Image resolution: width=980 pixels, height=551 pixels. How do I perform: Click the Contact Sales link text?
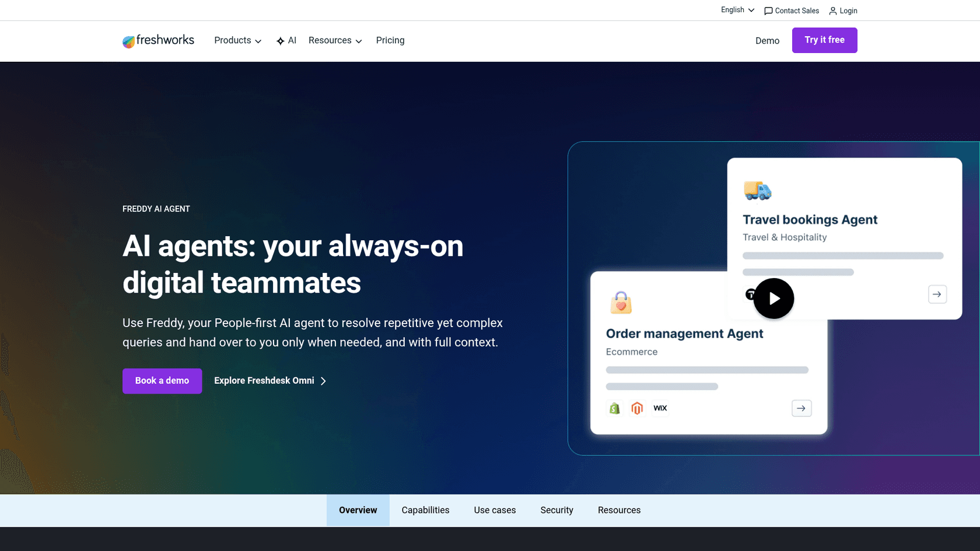pos(797,11)
